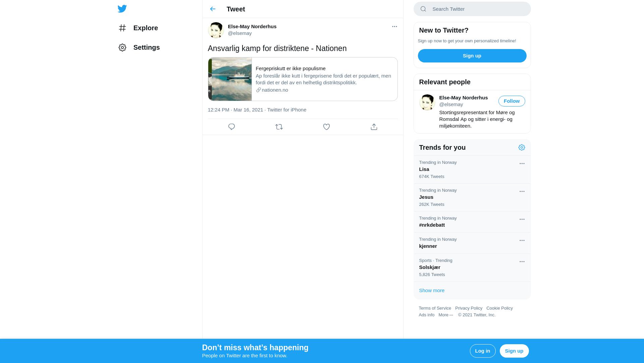Click Log in on bottom banner

tap(482, 351)
